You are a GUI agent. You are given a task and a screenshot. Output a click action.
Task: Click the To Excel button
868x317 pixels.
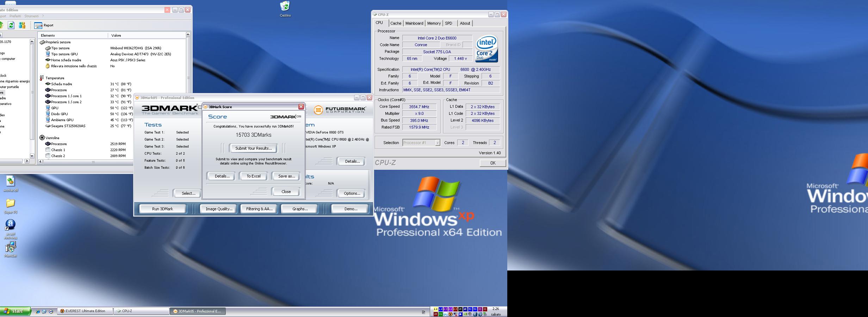point(254,176)
